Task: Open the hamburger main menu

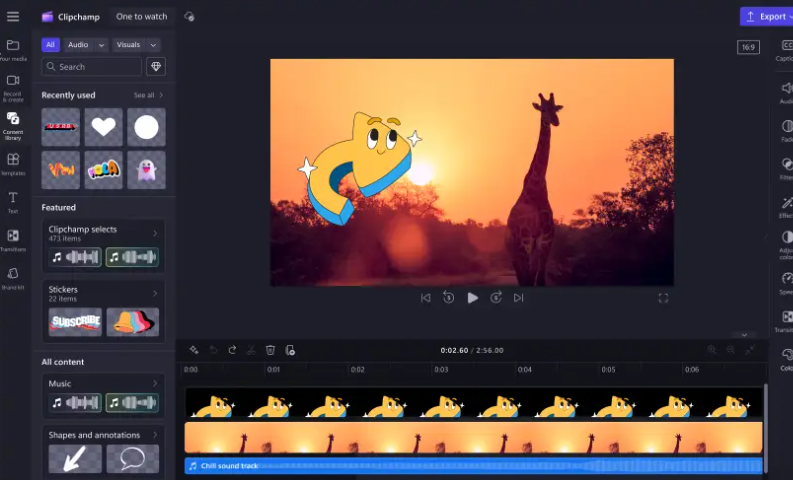Action: tap(13, 17)
